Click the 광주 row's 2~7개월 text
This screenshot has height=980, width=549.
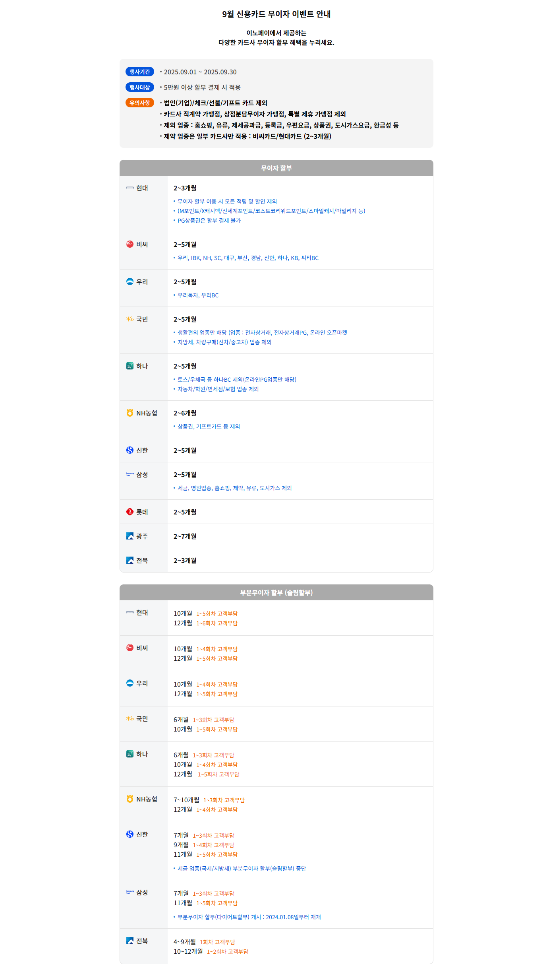click(185, 536)
